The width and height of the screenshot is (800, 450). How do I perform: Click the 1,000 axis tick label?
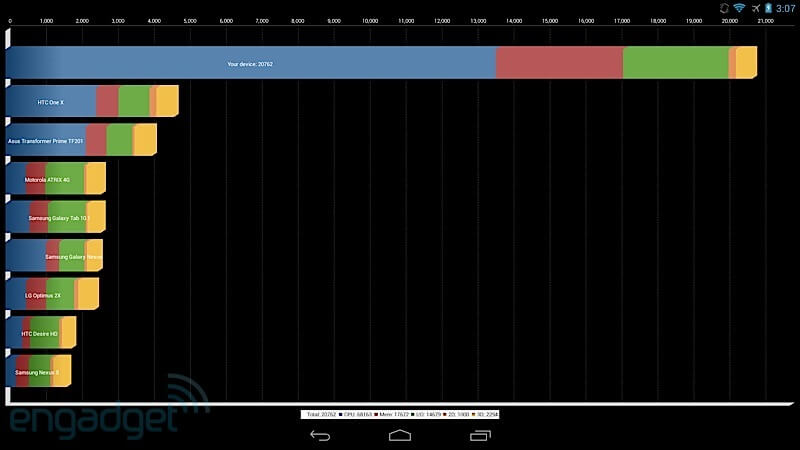(x=46, y=21)
